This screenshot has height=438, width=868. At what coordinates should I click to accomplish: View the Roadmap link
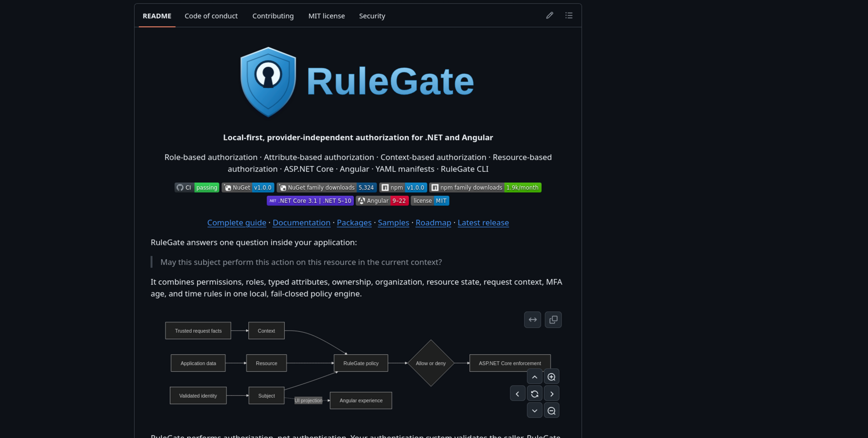coord(433,223)
